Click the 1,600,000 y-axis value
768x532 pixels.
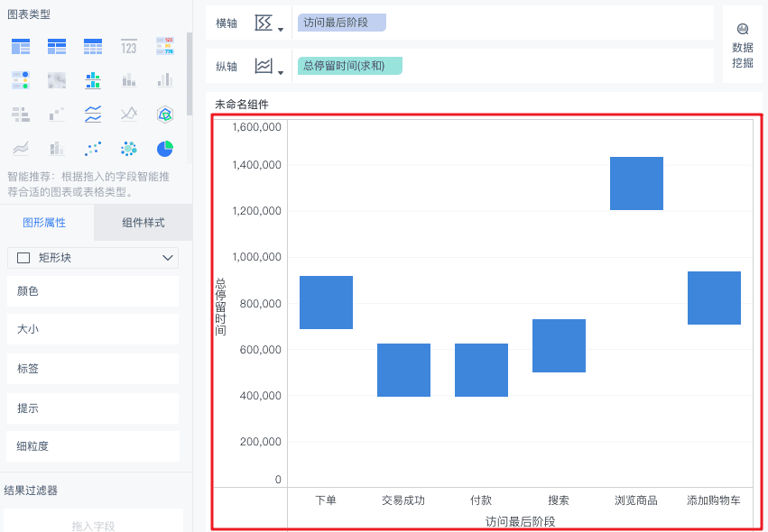tap(256, 127)
